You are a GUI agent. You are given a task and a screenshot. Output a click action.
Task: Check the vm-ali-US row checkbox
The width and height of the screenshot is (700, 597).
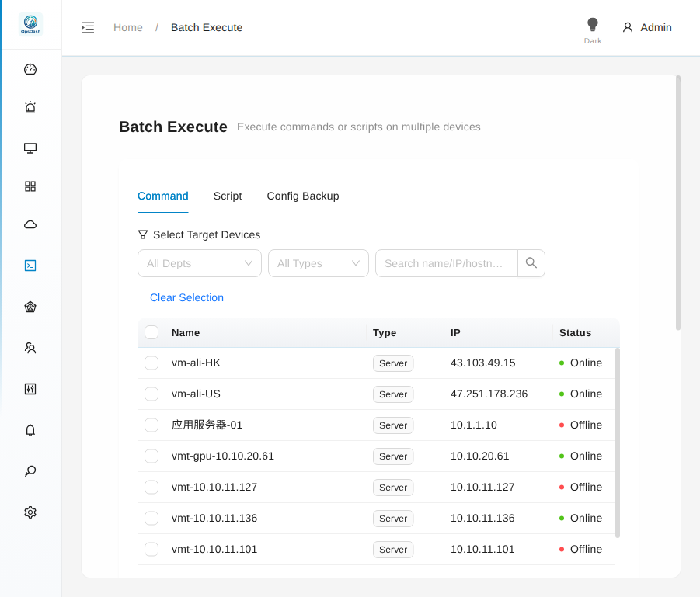(x=151, y=394)
